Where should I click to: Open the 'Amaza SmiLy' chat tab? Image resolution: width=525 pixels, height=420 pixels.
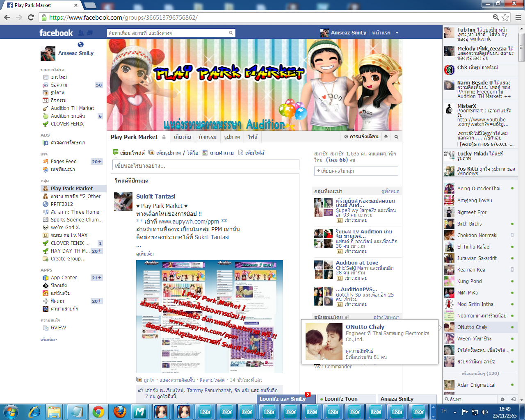click(x=407, y=399)
